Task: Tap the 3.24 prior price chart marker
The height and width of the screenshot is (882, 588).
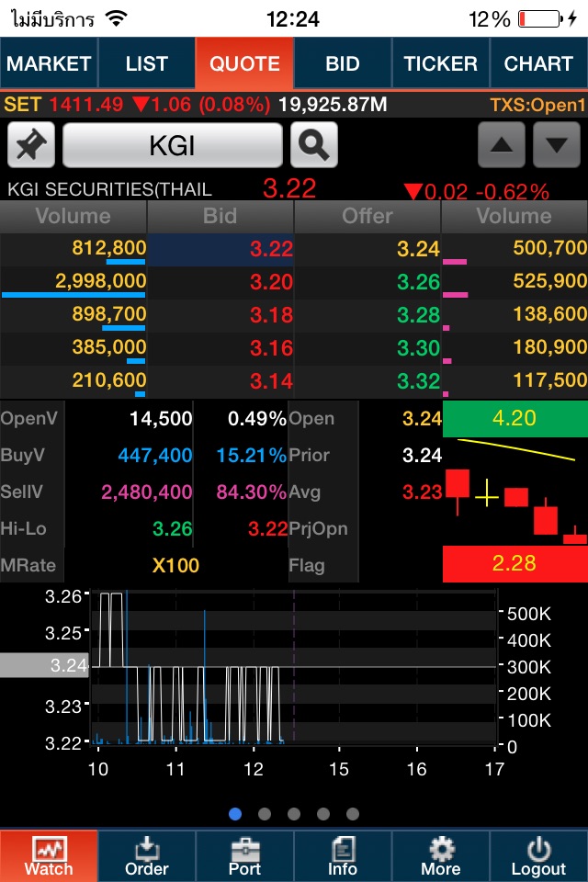Action: pos(44,665)
